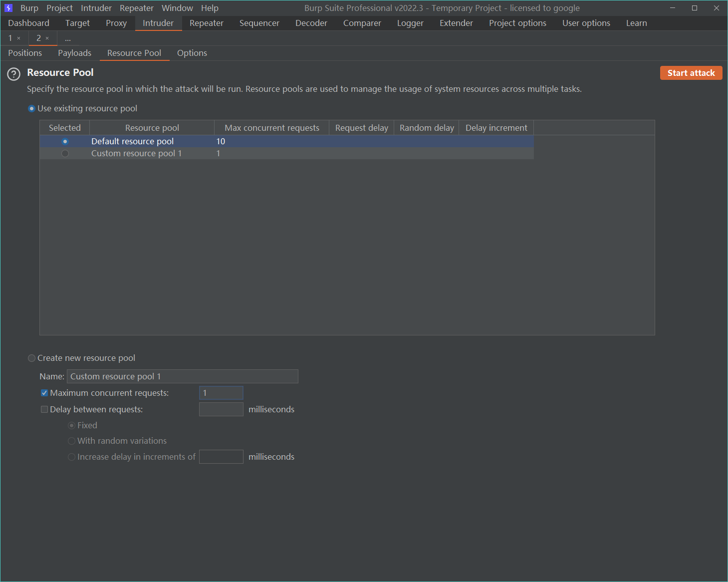Click the resource pool Name input field
Screen dimensions: 728x582
[183, 376]
